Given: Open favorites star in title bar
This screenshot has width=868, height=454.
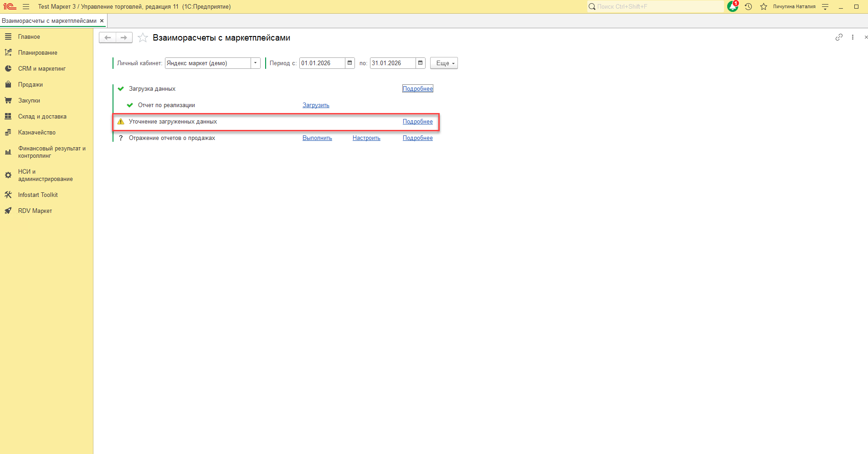Looking at the screenshot, I should click(x=764, y=7).
